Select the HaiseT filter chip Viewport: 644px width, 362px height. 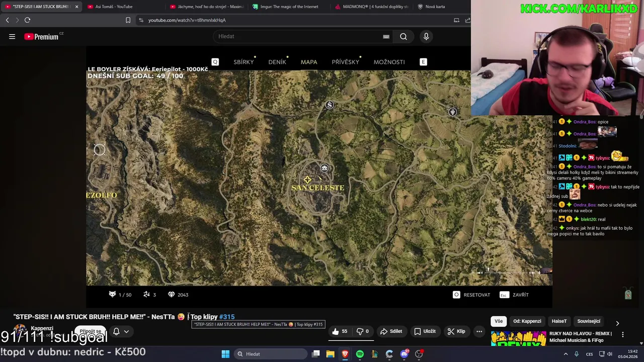point(559,321)
